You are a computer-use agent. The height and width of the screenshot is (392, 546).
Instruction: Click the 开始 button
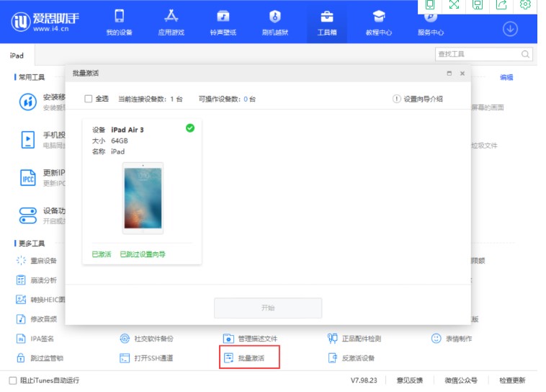268,308
